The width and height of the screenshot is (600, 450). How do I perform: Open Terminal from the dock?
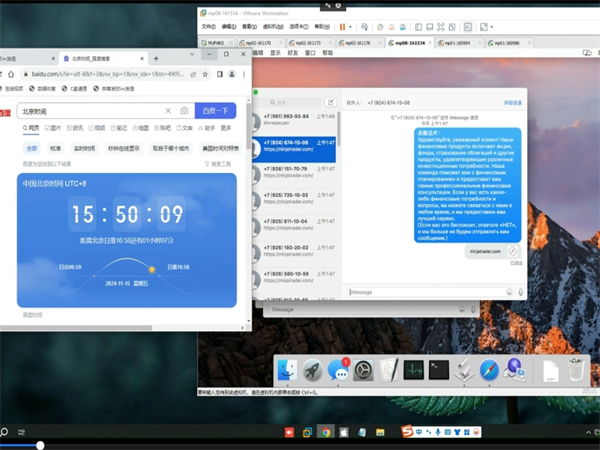point(438,370)
